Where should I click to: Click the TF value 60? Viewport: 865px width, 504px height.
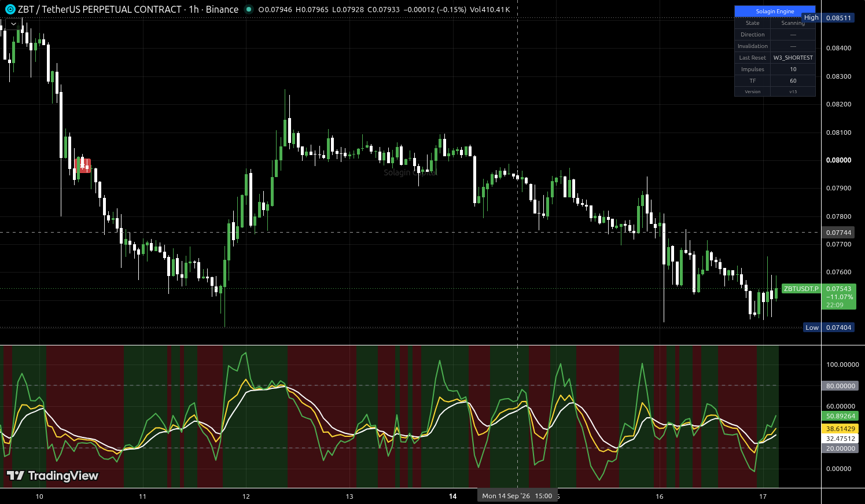tap(793, 81)
